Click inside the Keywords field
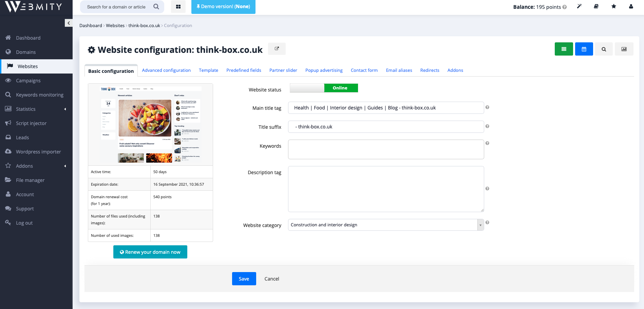 [386, 149]
